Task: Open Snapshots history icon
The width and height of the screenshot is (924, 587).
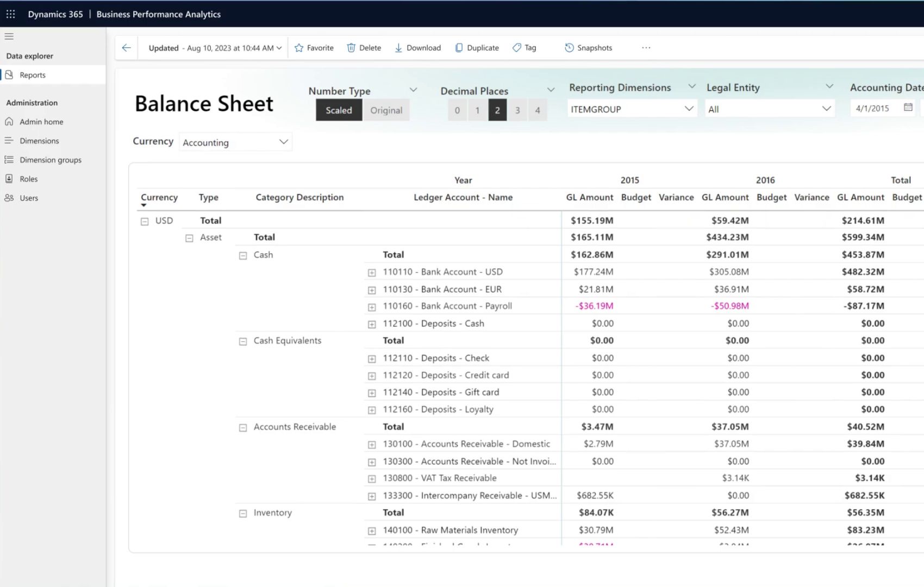Action: pyautogui.click(x=569, y=48)
